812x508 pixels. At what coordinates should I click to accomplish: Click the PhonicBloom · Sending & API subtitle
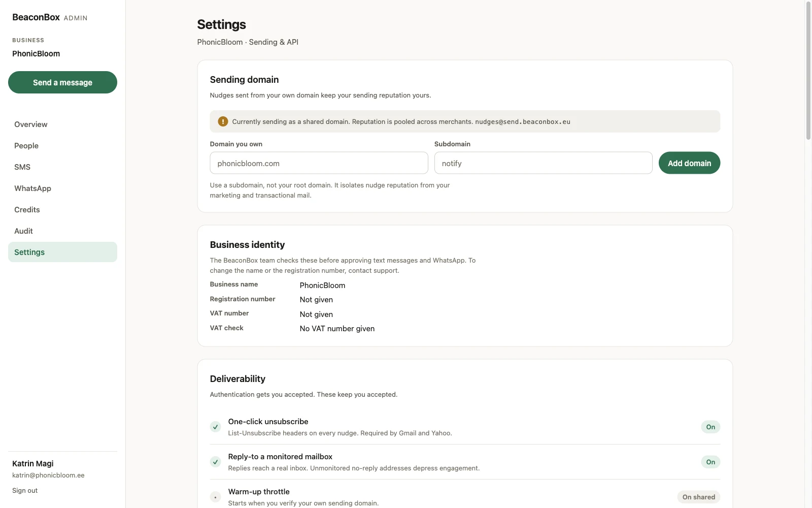tap(248, 42)
